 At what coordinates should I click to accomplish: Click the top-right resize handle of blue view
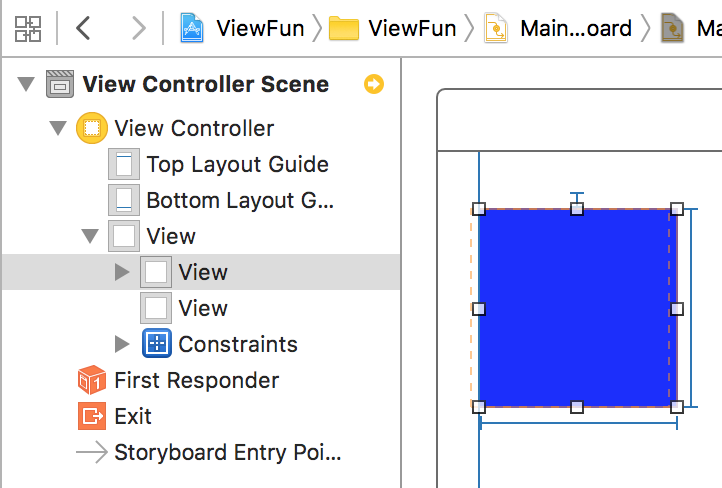677,209
